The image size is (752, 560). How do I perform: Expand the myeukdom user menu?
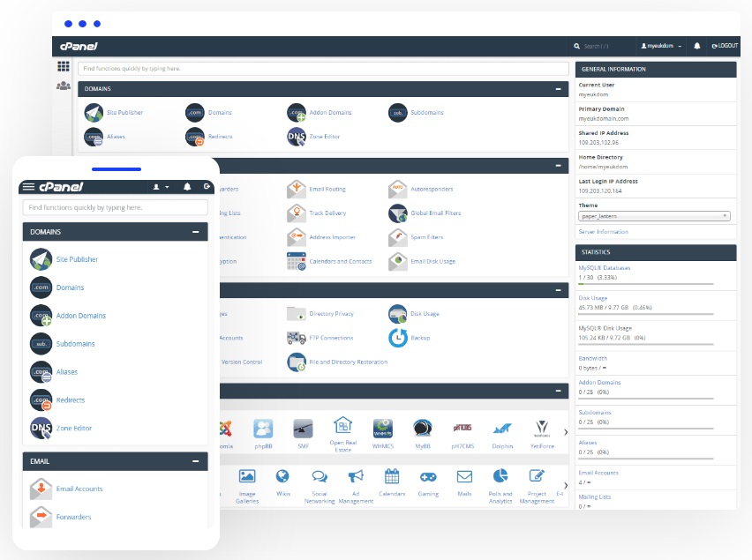click(661, 45)
